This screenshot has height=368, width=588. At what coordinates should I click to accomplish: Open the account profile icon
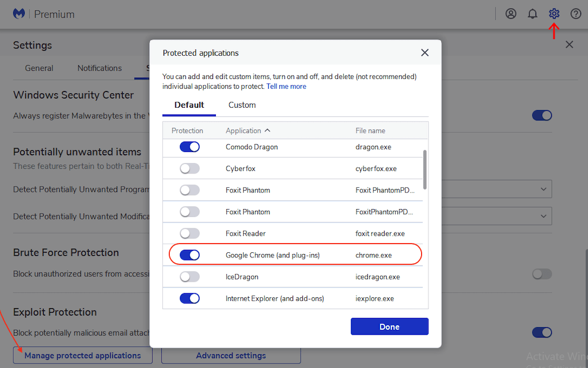(511, 14)
